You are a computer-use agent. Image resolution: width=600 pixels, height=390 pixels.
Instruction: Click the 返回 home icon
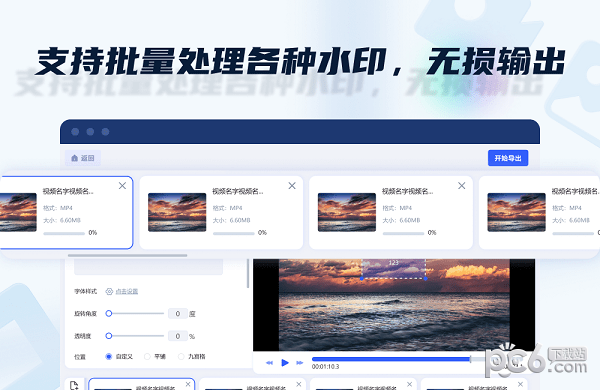click(x=75, y=158)
